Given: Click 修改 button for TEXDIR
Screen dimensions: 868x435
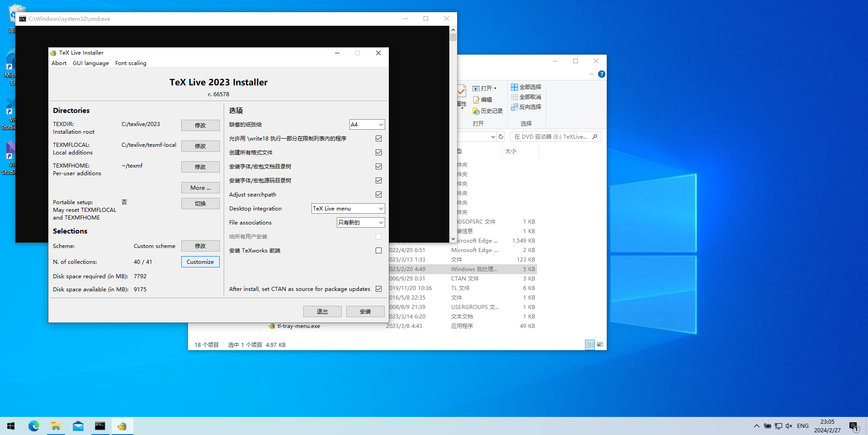Looking at the screenshot, I should click(x=200, y=126).
